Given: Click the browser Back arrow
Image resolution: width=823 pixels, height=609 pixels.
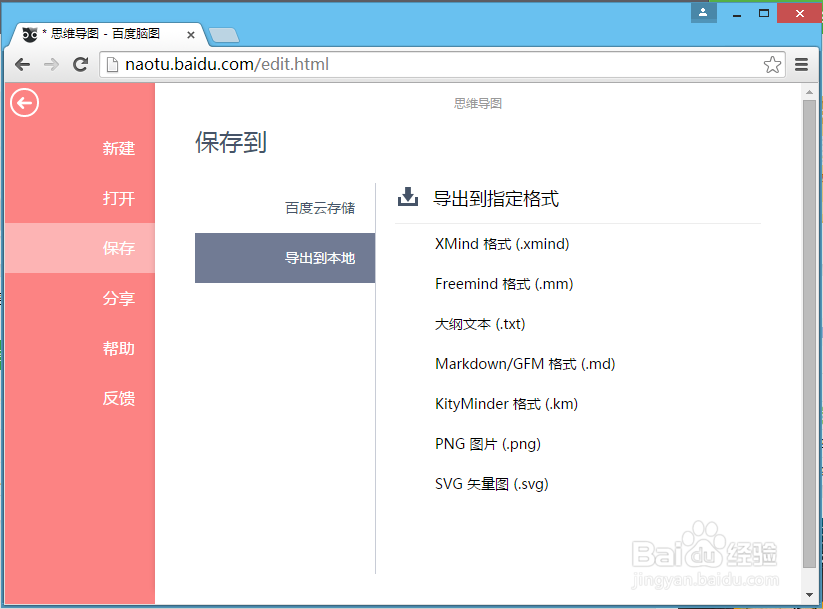Looking at the screenshot, I should click(22, 65).
